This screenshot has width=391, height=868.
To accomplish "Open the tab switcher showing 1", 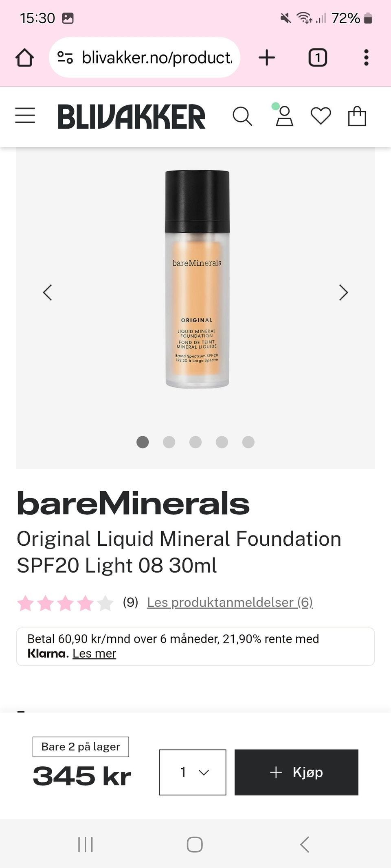I will pyautogui.click(x=318, y=57).
